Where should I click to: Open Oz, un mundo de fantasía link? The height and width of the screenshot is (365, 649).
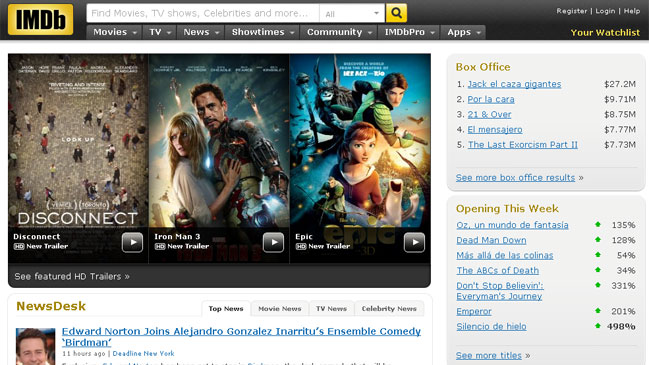(512, 225)
